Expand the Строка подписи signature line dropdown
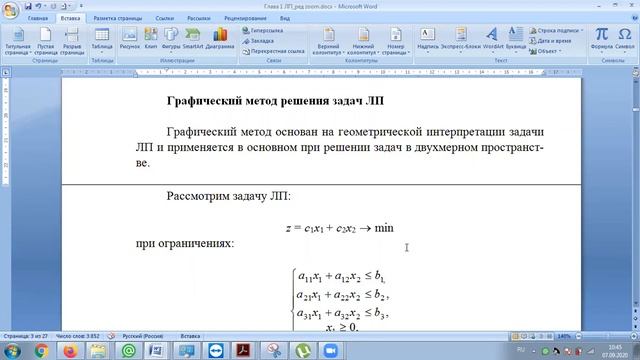This screenshot has width=640, height=360. (556, 31)
